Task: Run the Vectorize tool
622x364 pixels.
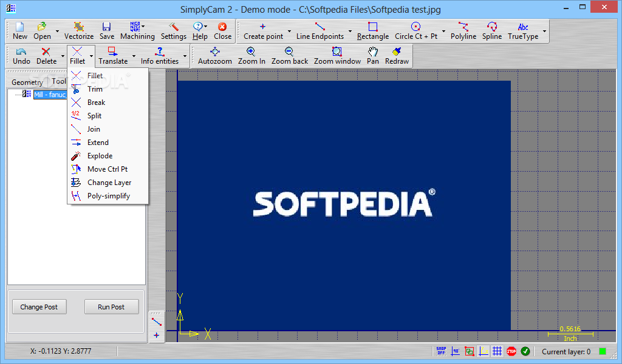Action: (x=78, y=31)
